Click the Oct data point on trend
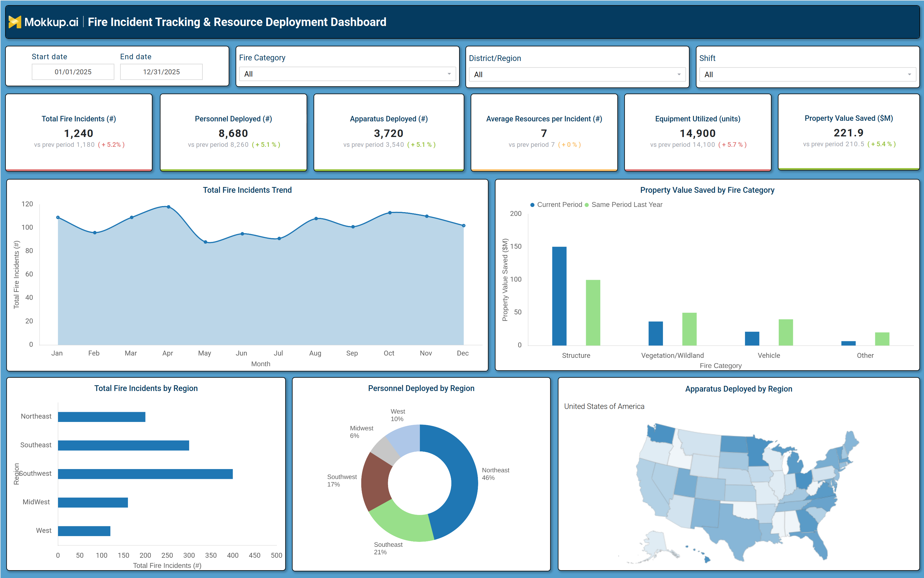Viewport: 924px width, 578px height. [x=390, y=212]
